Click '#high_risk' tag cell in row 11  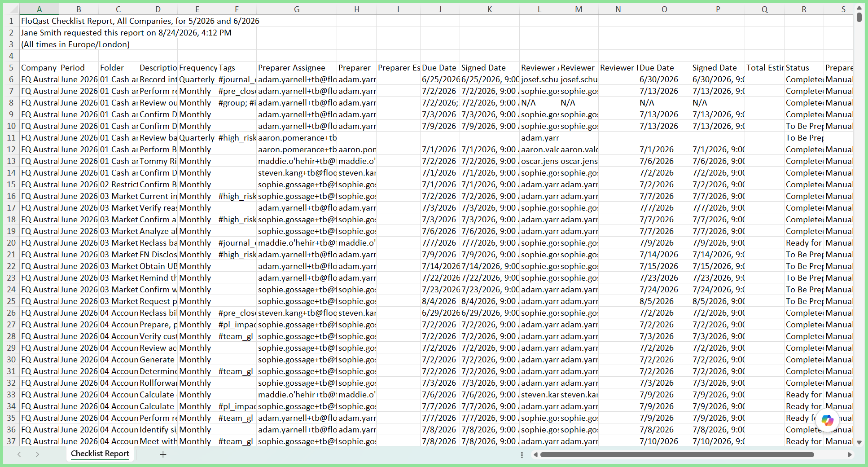coord(237,138)
